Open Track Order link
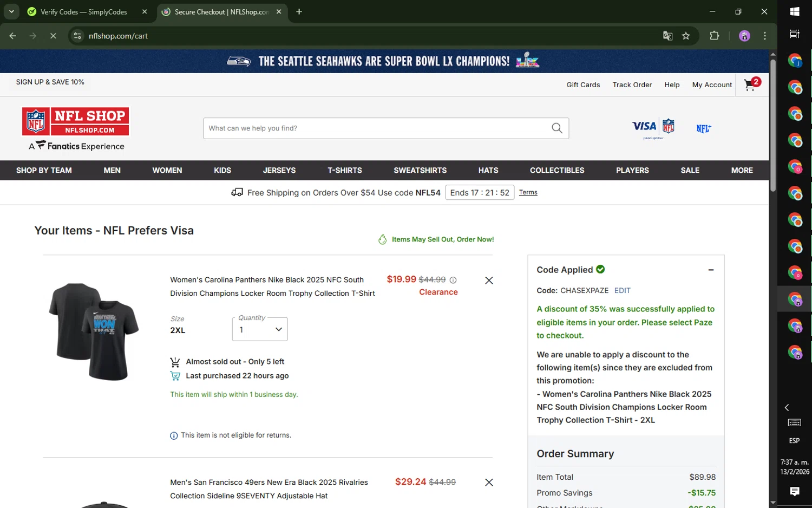The width and height of the screenshot is (812, 508). pos(632,84)
